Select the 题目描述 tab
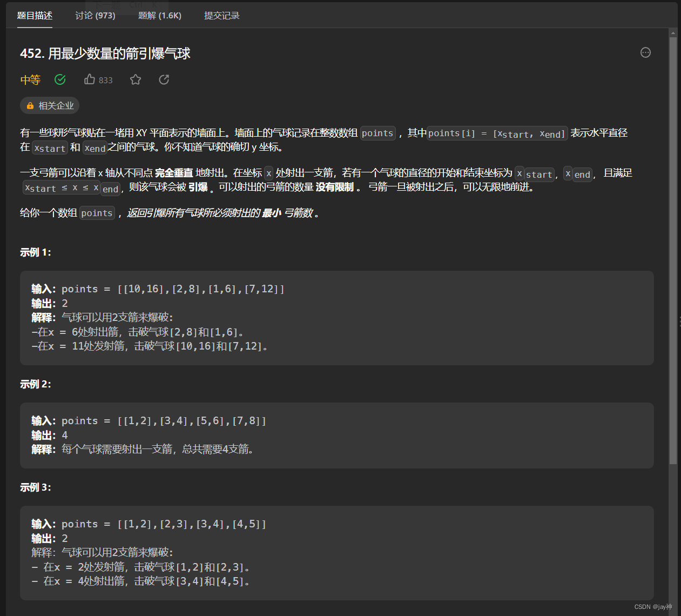This screenshot has width=681, height=616. tap(35, 16)
